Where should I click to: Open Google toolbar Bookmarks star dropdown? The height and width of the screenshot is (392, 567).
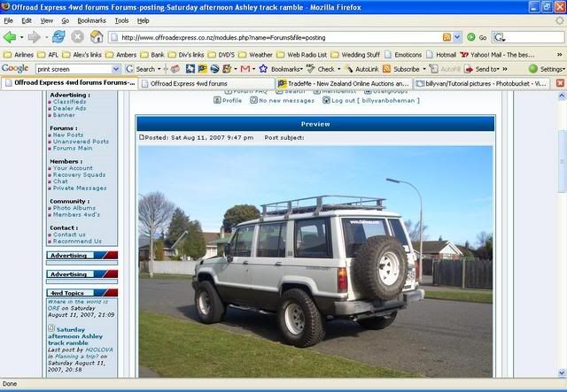(281, 69)
